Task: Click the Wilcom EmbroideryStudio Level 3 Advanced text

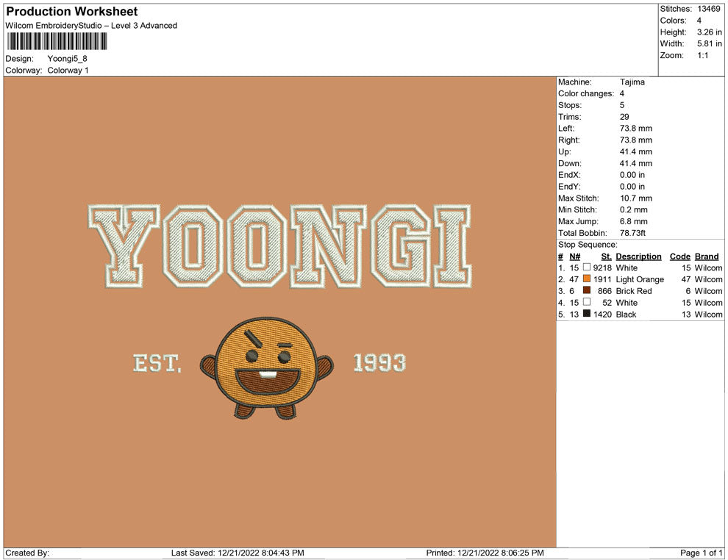Action: tap(91, 26)
